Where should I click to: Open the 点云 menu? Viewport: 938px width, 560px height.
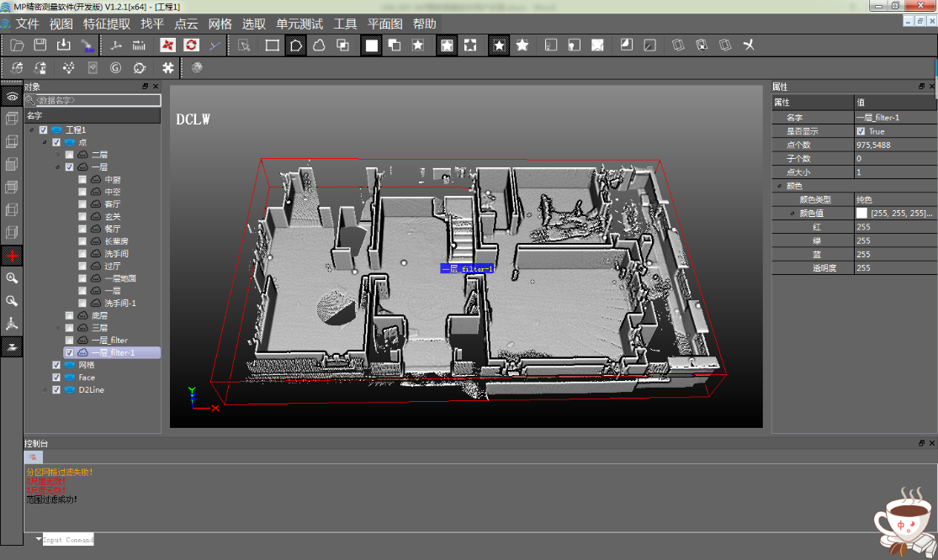point(186,24)
